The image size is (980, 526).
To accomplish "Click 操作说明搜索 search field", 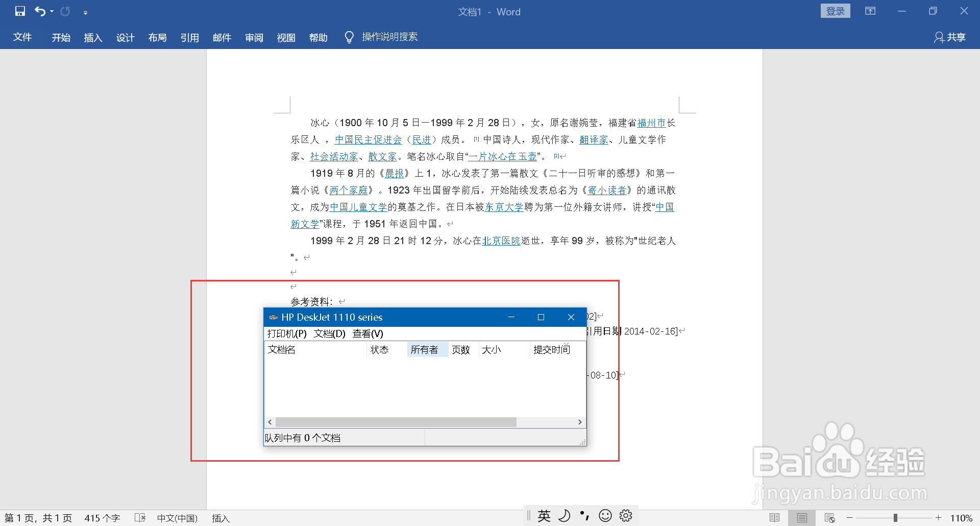I will tap(390, 37).
